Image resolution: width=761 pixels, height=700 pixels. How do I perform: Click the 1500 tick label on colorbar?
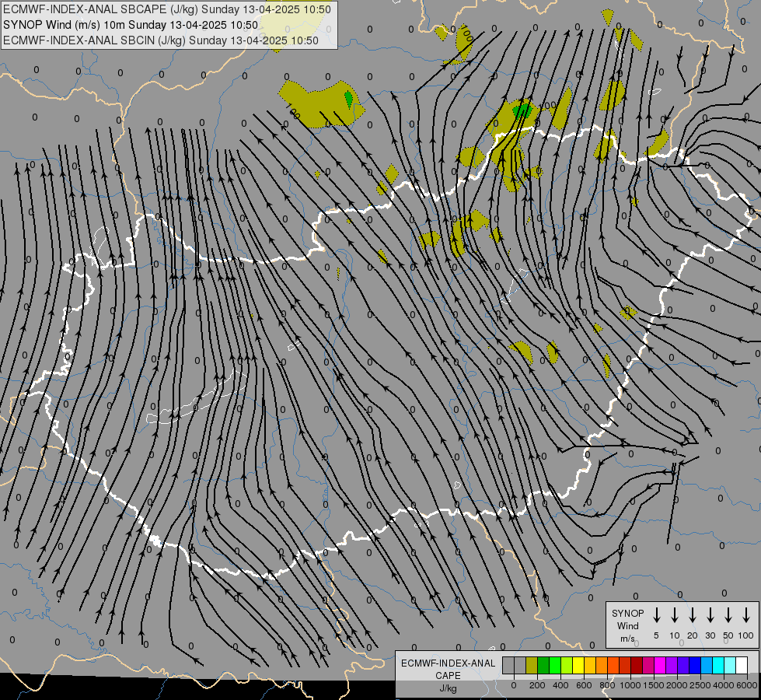(654, 685)
